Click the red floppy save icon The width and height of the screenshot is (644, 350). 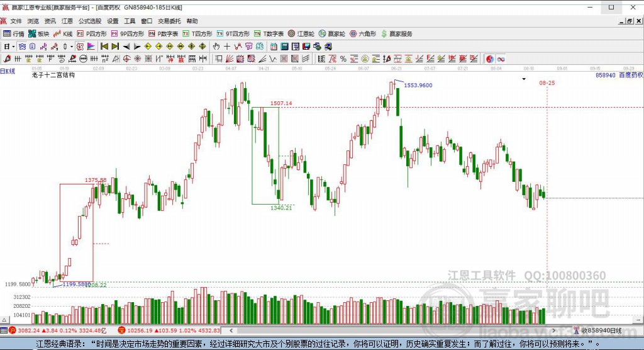click(x=306, y=47)
